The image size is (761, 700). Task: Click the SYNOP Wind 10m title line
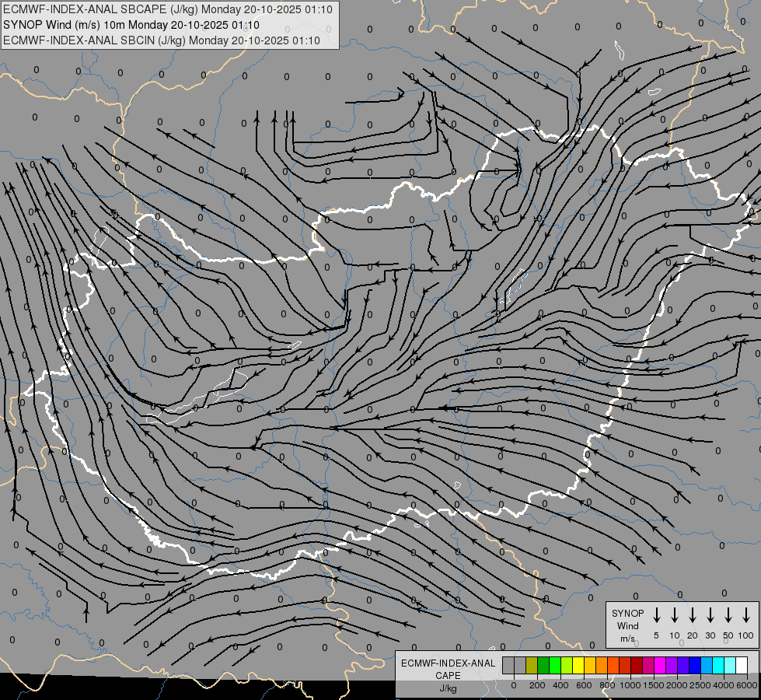pos(131,25)
